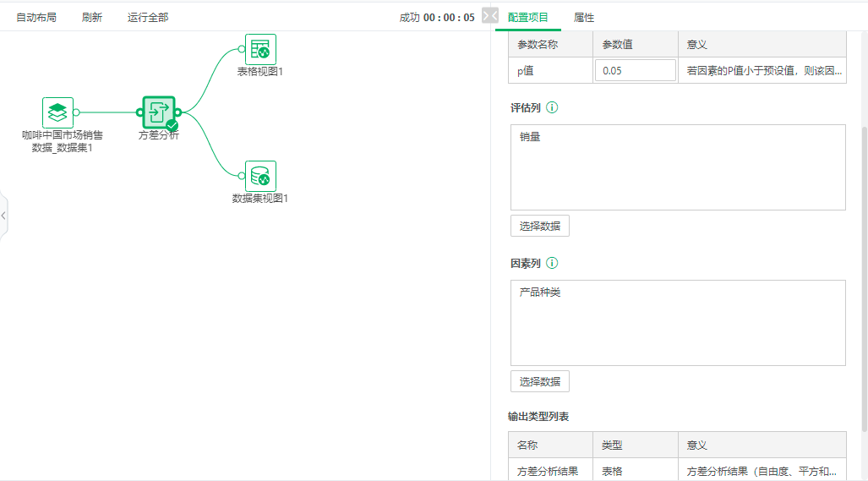Edit the p值 input field 0.05
This screenshot has height=481, width=868.
[x=636, y=70]
